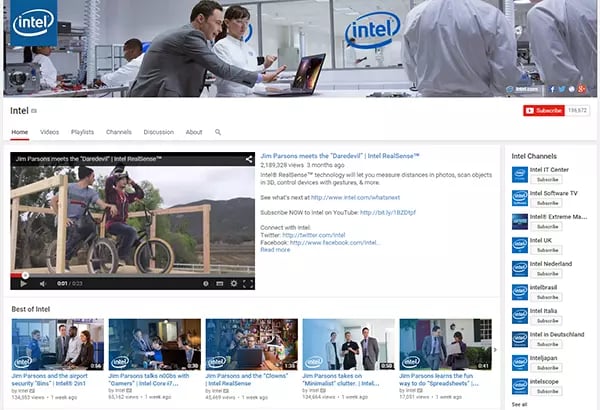Open the Facebook icon in the banner

552,89
